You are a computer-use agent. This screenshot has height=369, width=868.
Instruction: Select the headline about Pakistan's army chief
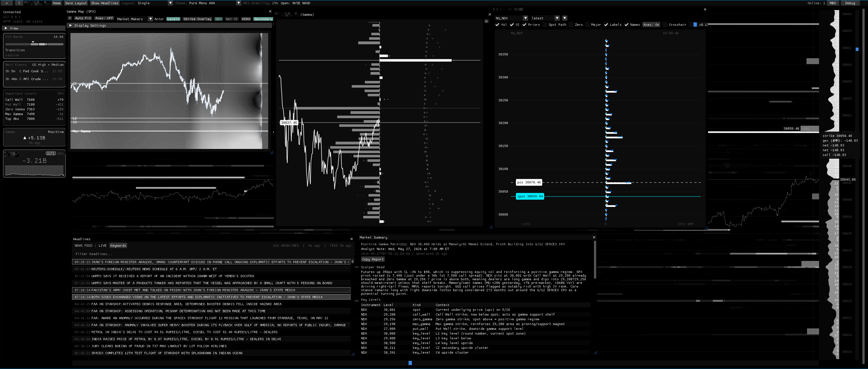[x=211, y=290]
